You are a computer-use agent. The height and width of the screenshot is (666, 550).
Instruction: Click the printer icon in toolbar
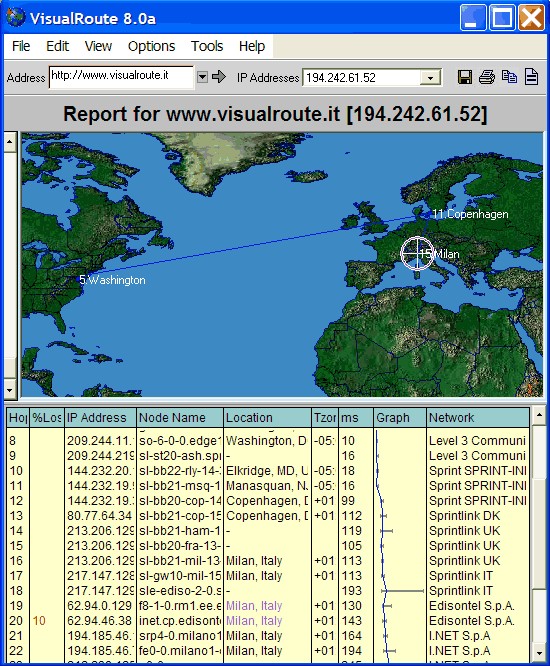point(487,77)
